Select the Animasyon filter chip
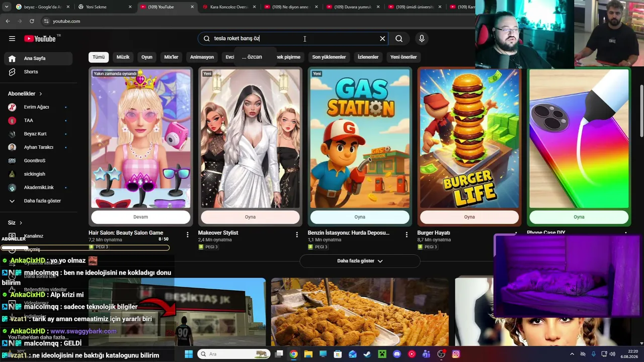The width and height of the screenshot is (644, 362). coord(202,57)
